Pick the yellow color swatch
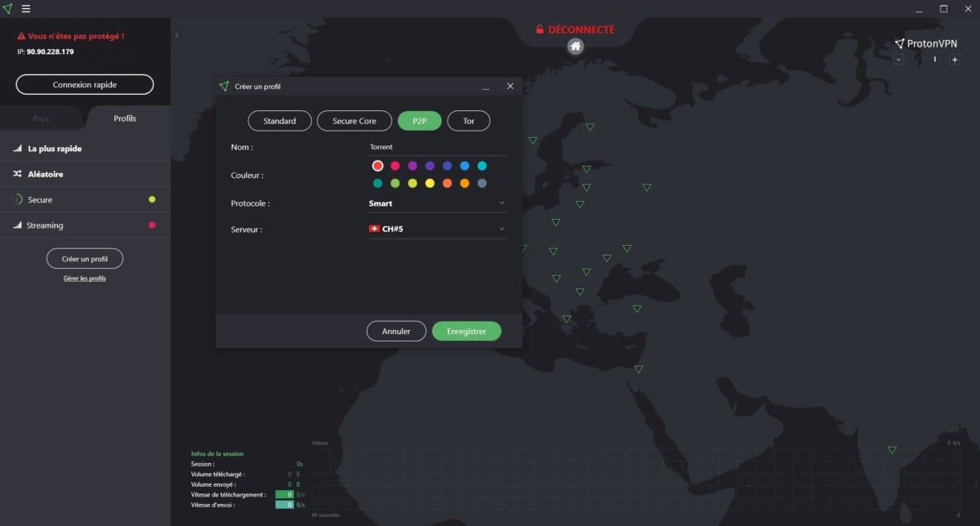This screenshot has width=980, height=526. [x=430, y=183]
